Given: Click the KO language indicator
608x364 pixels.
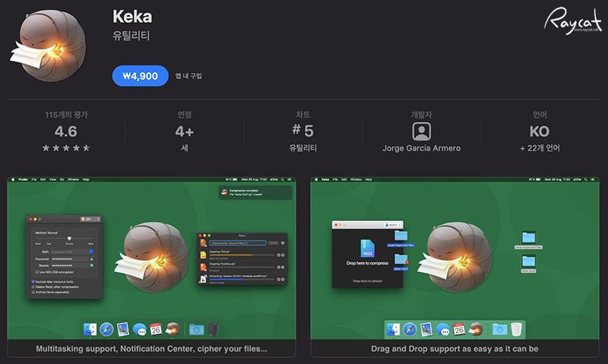Looking at the screenshot, I should (540, 131).
